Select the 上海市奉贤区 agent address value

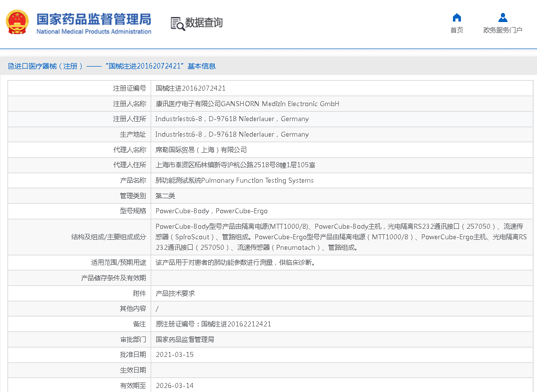[x=235, y=165]
